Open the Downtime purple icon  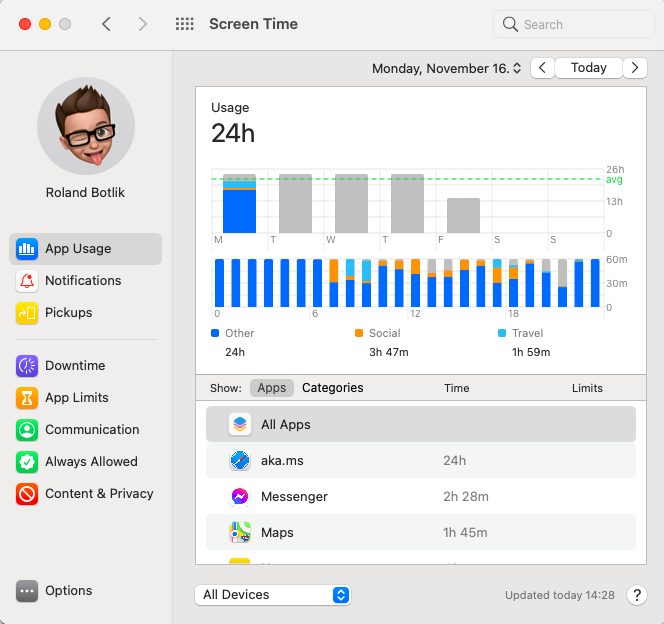pyautogui.click(x=27, y=366)
